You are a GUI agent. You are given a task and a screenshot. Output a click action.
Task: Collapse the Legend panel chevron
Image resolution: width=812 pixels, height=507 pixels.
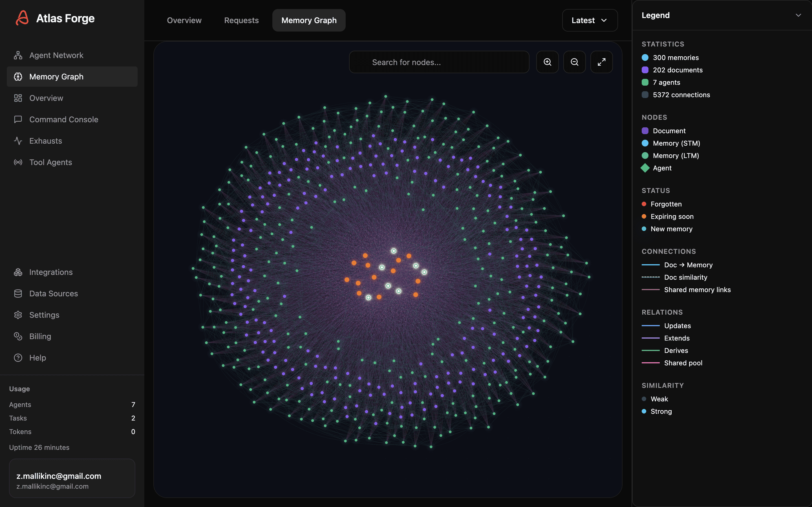tap(798, 15)
